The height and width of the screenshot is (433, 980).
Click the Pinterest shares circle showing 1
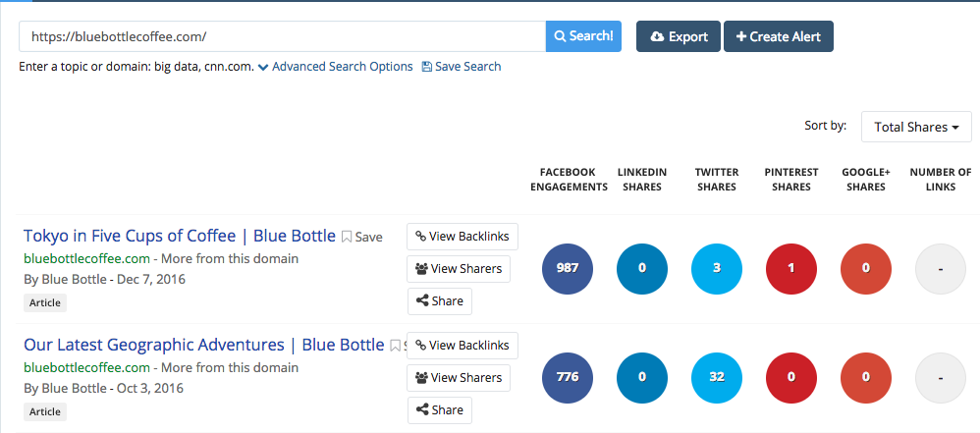pos(791,269)
